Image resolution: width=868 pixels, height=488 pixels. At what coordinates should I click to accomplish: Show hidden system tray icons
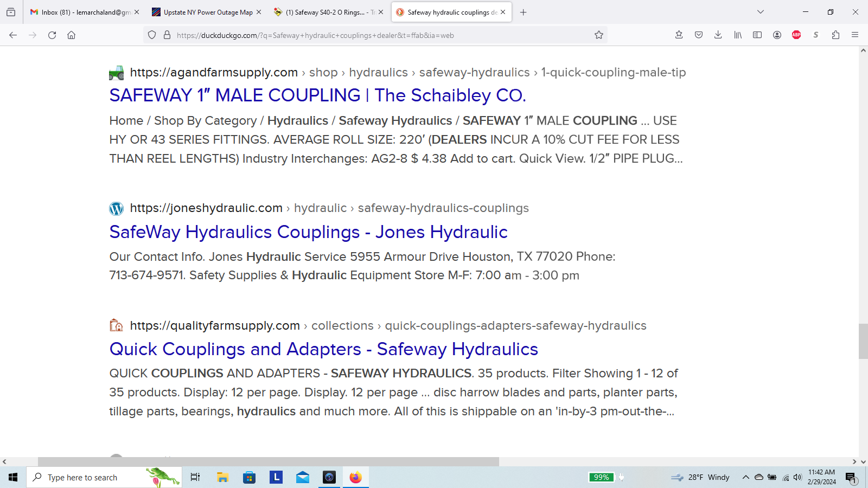click(745, 478)
